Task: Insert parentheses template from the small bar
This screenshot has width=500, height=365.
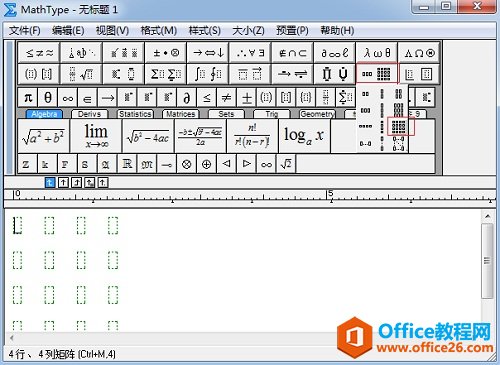Action: point(266,97)
